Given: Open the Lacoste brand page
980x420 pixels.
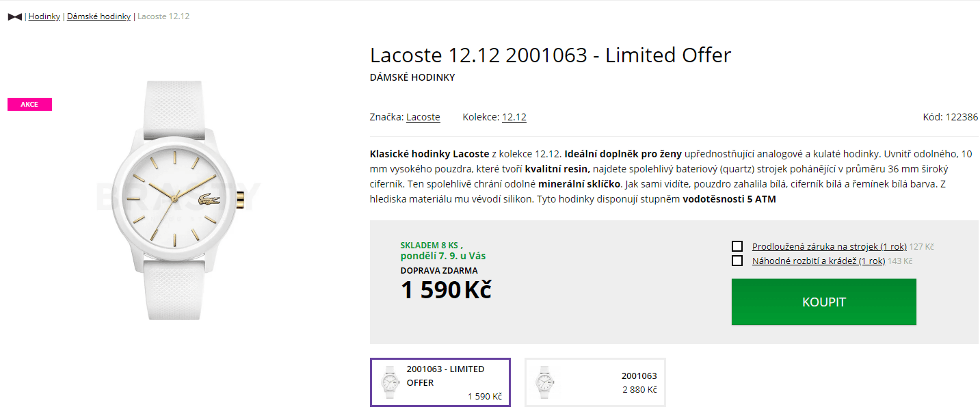Looking at the screenshot, I should click(x=423, y=117).
